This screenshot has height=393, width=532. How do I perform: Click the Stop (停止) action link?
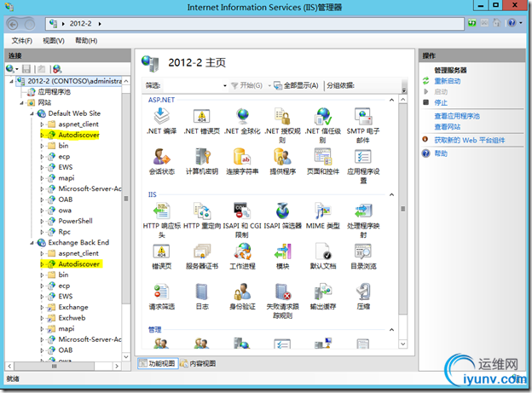pyautogui.click(x=441, y=102)
